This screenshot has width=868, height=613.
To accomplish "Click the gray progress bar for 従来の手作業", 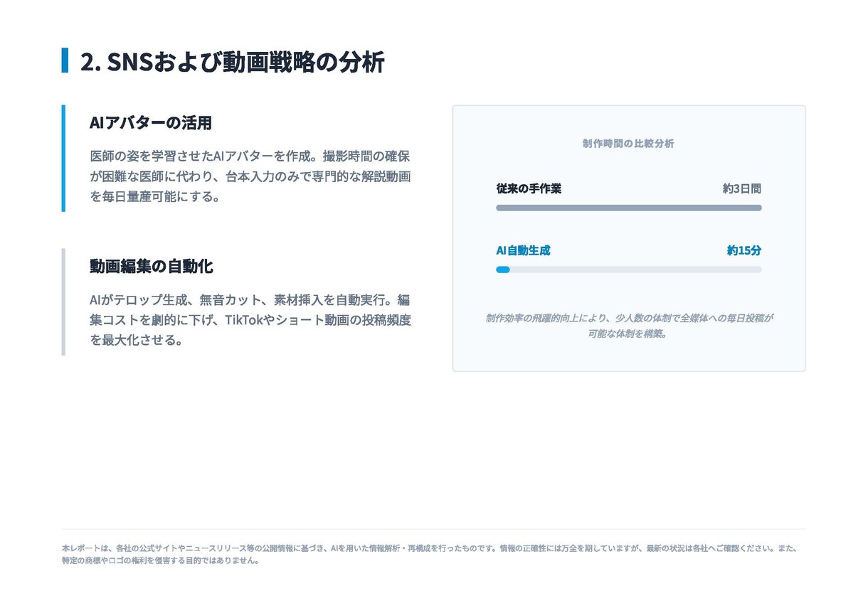I will [x=629, y=208].
